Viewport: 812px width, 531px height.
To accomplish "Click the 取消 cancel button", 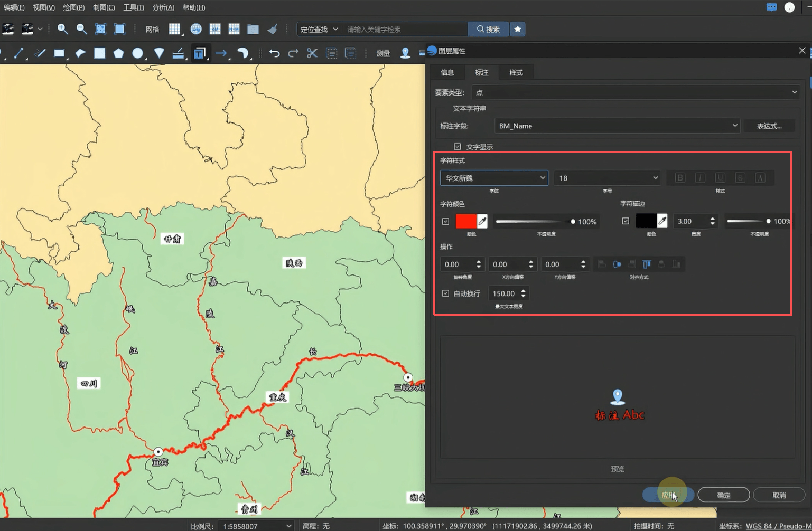I will tap(779, 495).
